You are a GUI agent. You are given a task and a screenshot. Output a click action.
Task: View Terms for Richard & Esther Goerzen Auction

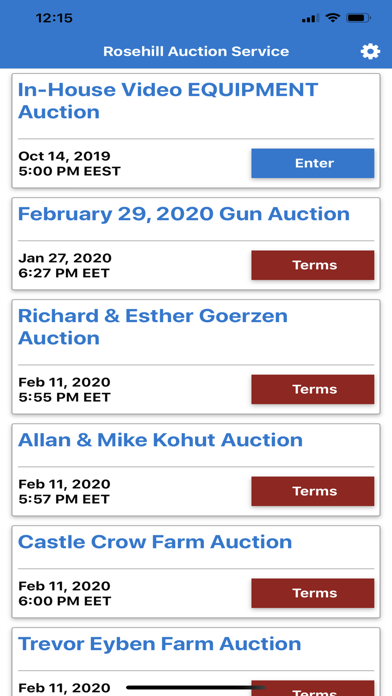coord(313,389)
